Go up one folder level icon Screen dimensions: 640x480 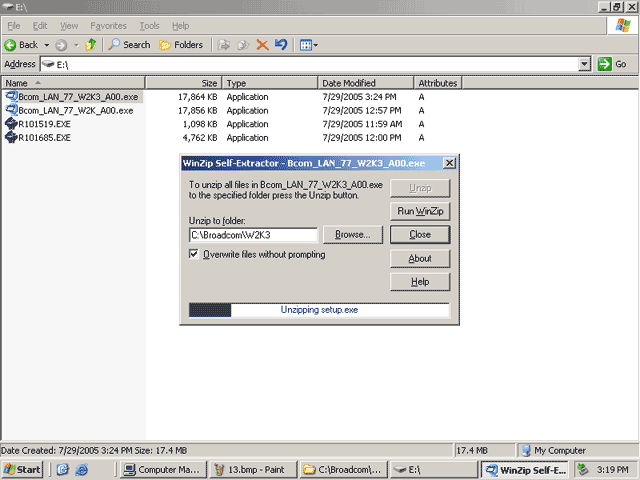click(91, 44)
